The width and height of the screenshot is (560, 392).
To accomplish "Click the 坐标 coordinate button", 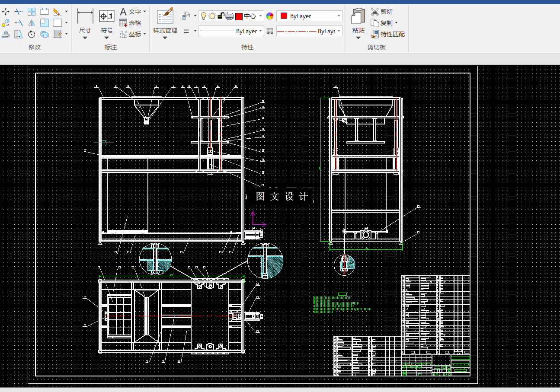I will pos(130,34).
